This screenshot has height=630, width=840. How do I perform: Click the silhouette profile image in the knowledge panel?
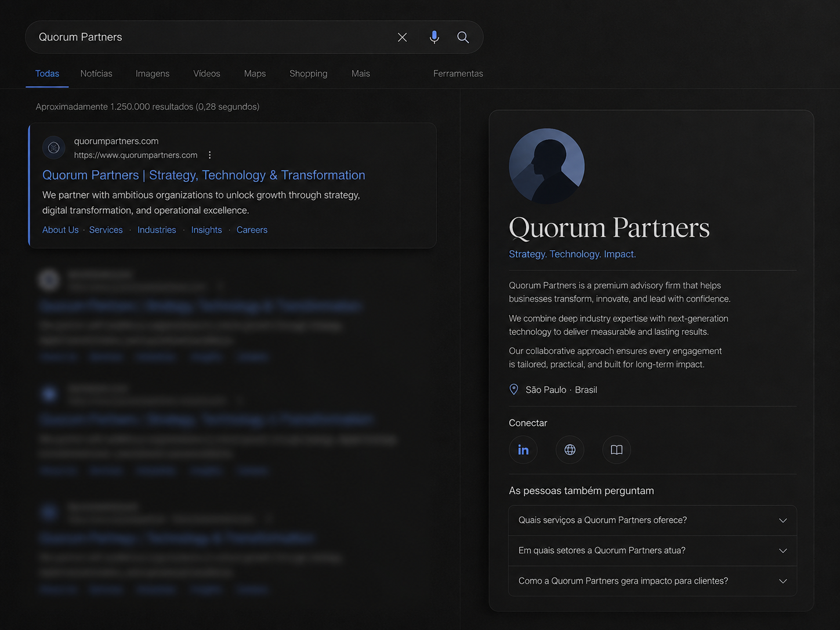click(546, 166)
